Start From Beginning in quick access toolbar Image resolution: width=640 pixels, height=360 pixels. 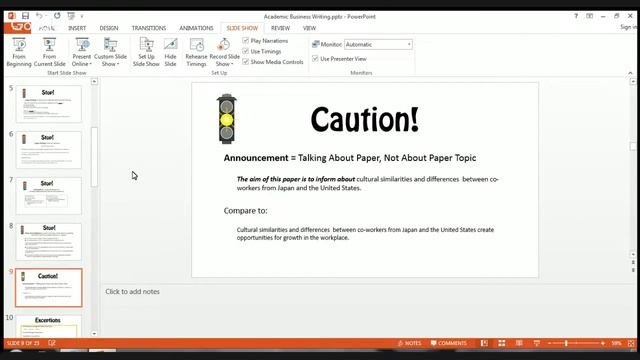[x=71, y=16]
